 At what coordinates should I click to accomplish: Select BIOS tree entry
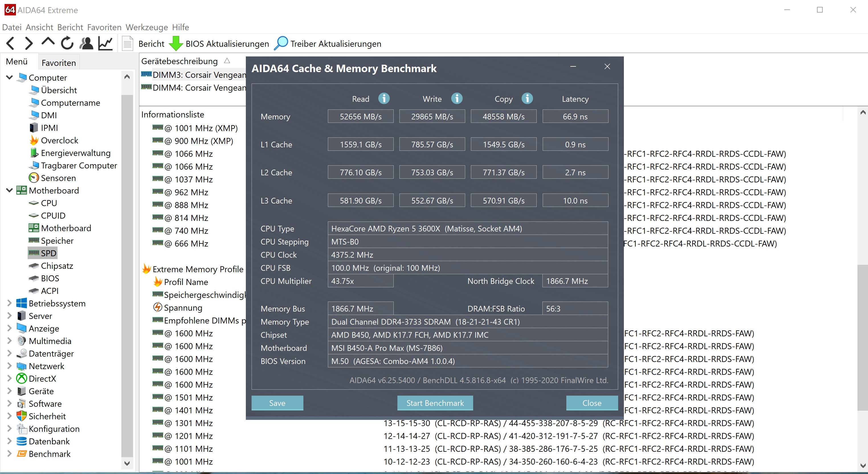[44, 278]
